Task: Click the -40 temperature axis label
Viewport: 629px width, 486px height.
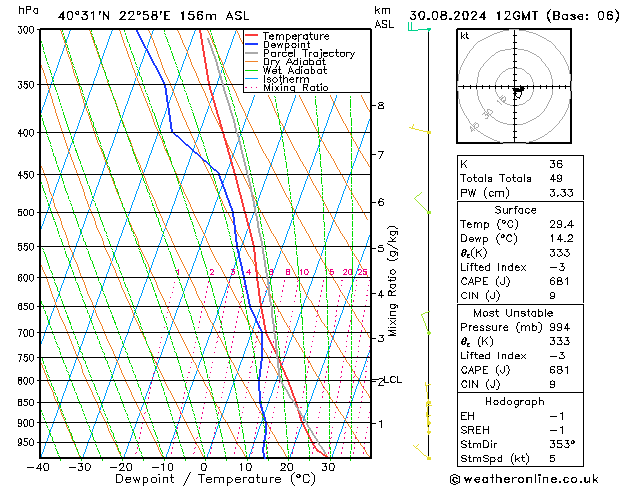Action: click(x=38, y=467)
